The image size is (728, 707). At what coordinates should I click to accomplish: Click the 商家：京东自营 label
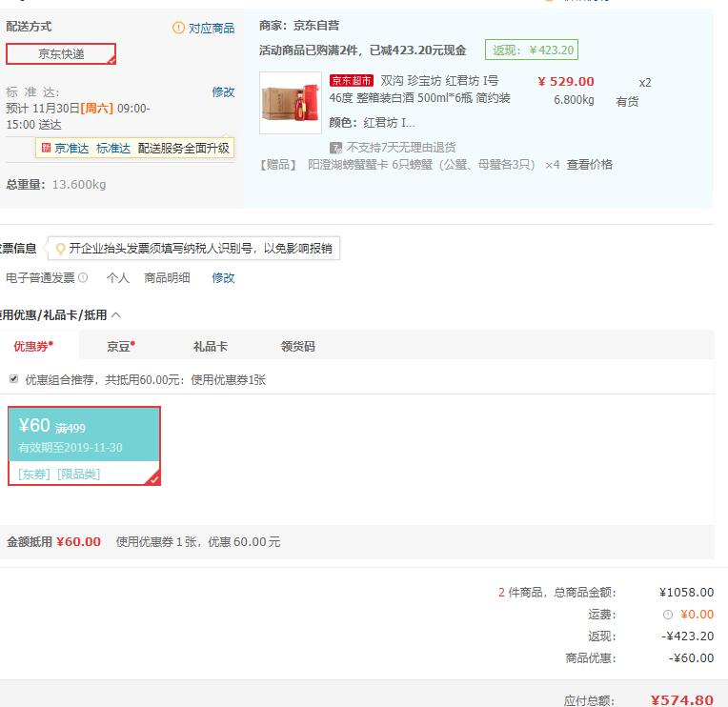[299, 26]
